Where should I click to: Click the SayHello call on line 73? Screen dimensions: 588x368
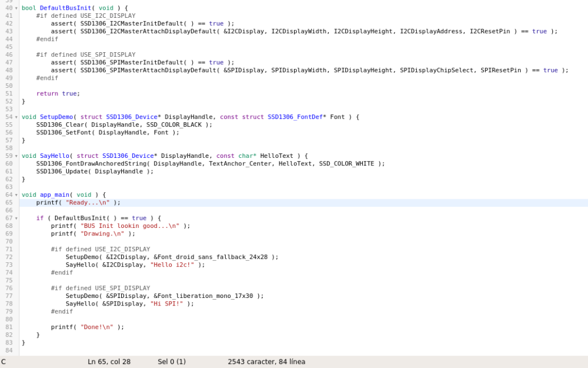[80, 265]
